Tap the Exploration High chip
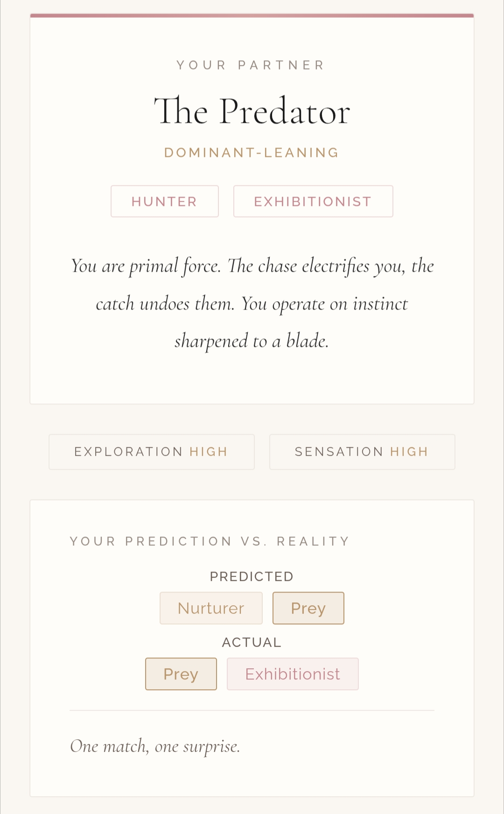 [x=151, y=452]
